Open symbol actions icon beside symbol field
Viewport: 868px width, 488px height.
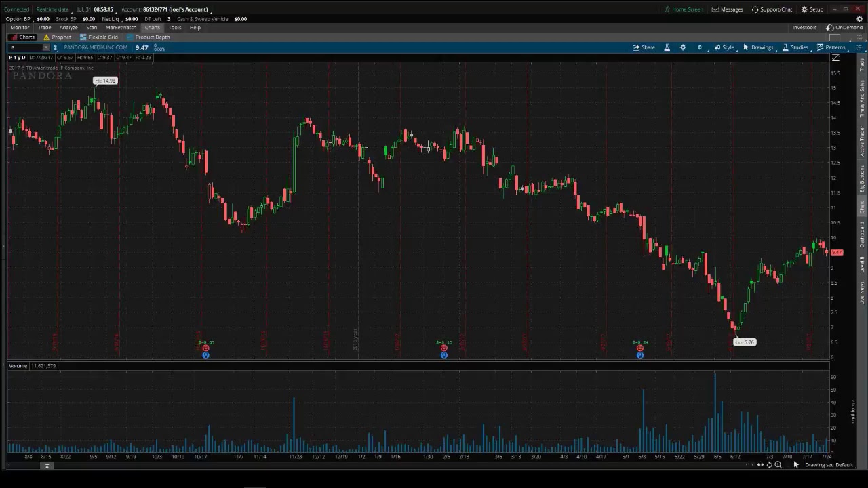tap(56, 47)
